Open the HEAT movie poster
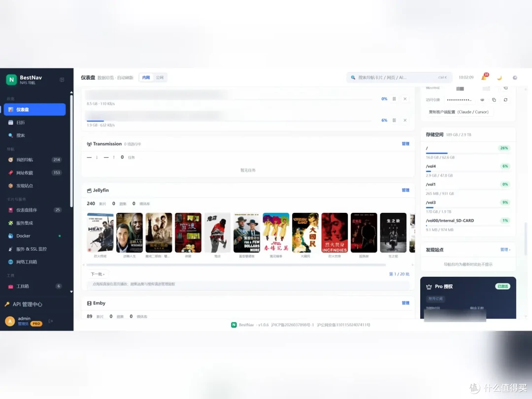 [100, 233]
